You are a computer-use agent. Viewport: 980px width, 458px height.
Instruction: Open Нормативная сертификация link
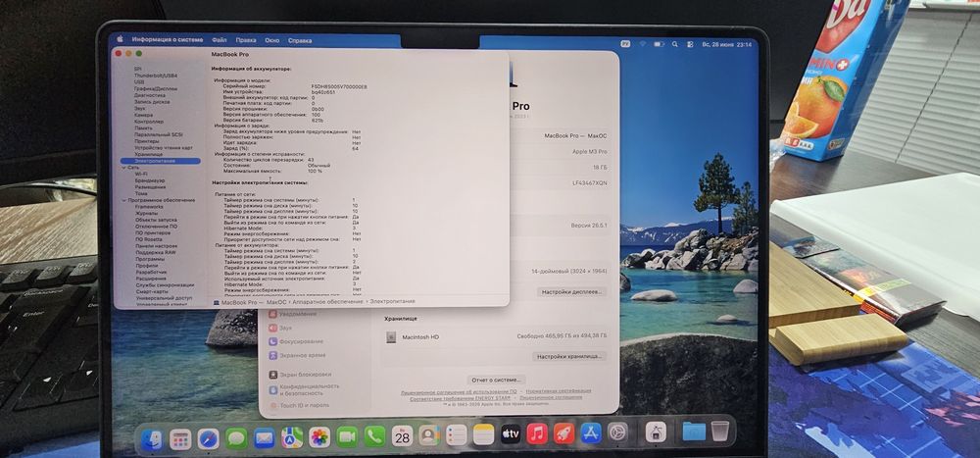(x=559, y=391)
